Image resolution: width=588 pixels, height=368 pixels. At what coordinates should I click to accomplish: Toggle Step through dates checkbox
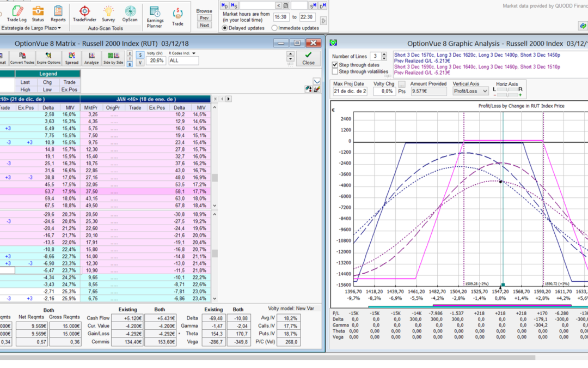[335, 64]
